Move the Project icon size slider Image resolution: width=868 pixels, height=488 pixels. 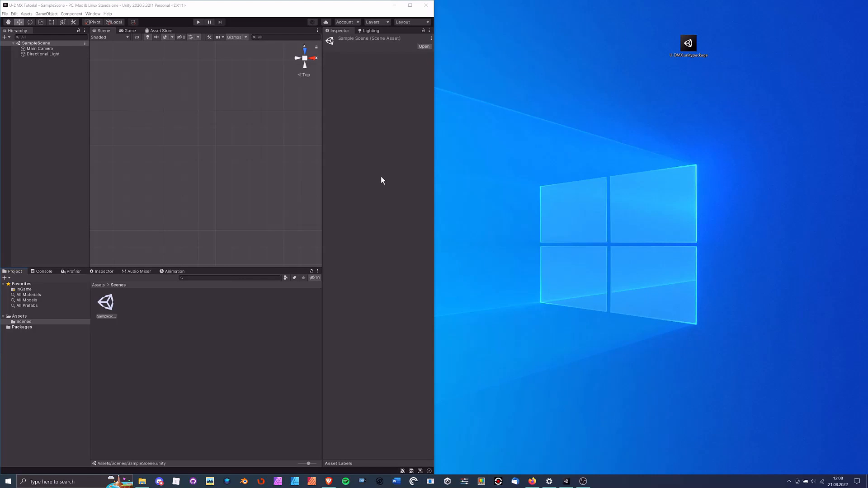coord(308,463)
